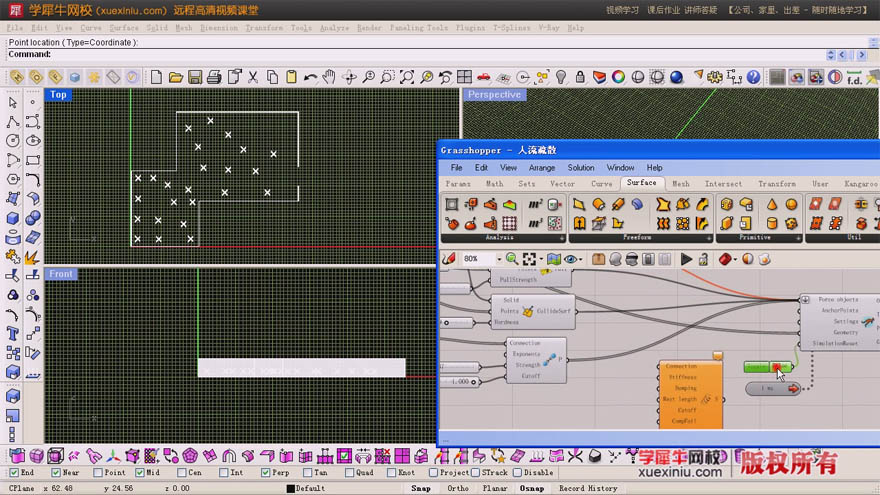The width and height of the screenshot is (880, 495).
Task: Click the Grasshopper sketch pen icon
Action: tap(448, 259)
